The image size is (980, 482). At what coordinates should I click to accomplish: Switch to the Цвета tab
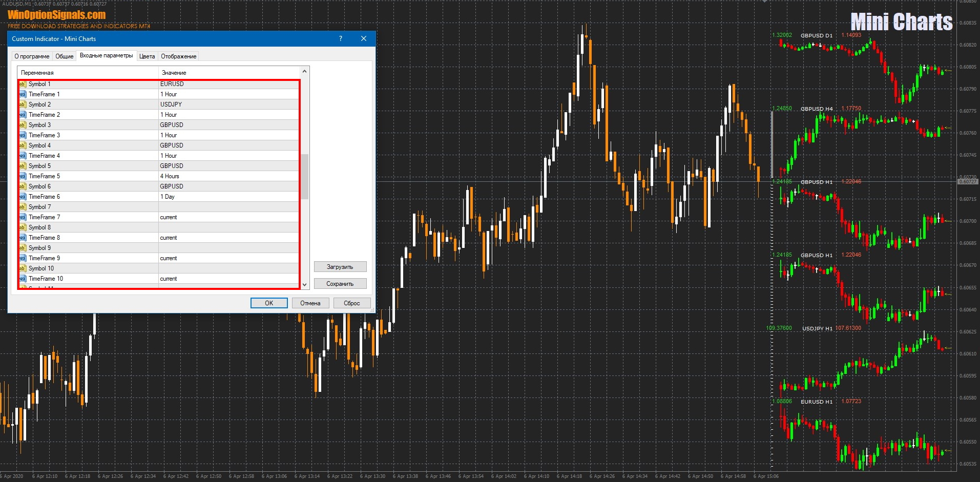click(147, 56)
